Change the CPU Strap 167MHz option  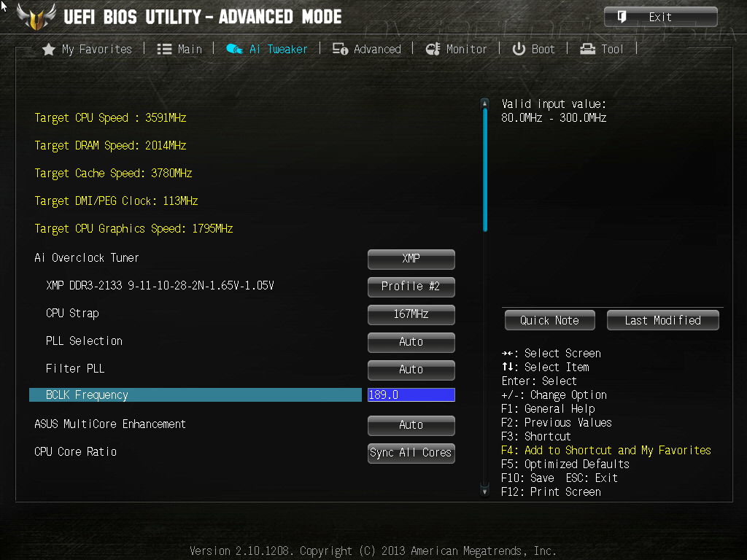click(411, 314)
